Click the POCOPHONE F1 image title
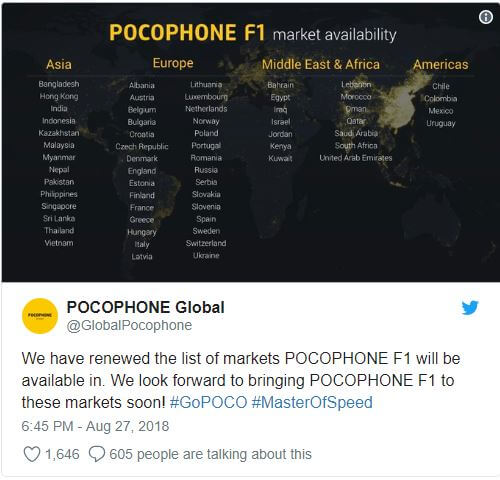 click(187, 33)
